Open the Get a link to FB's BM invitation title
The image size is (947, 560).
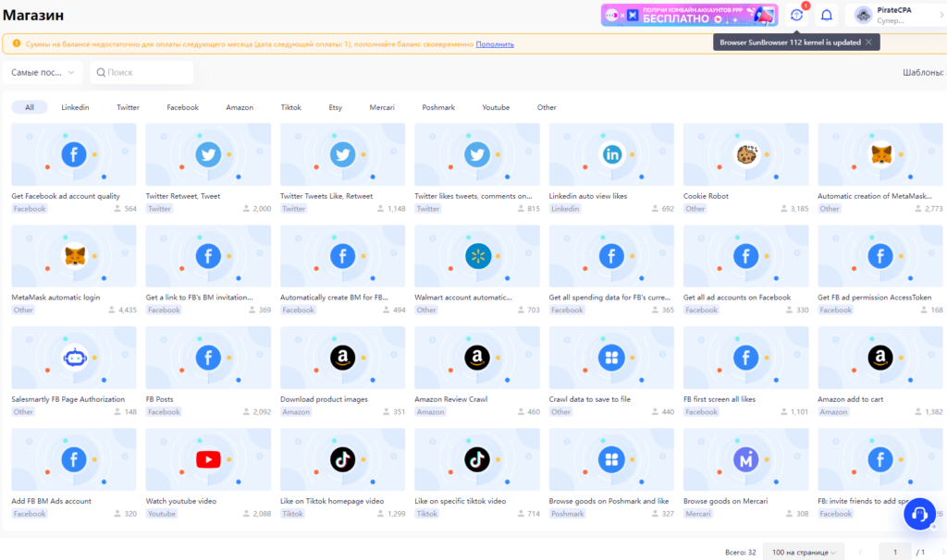point(200,298)
